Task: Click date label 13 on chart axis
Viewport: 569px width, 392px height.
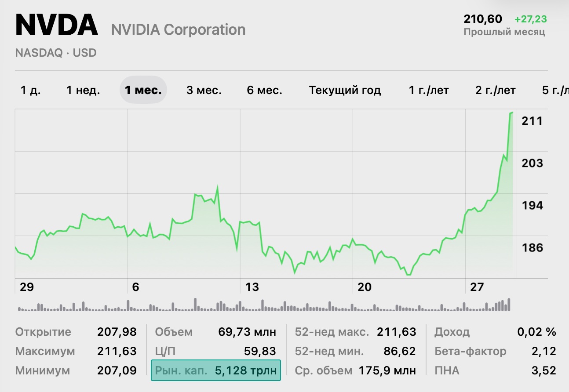Action: (252, 287)
